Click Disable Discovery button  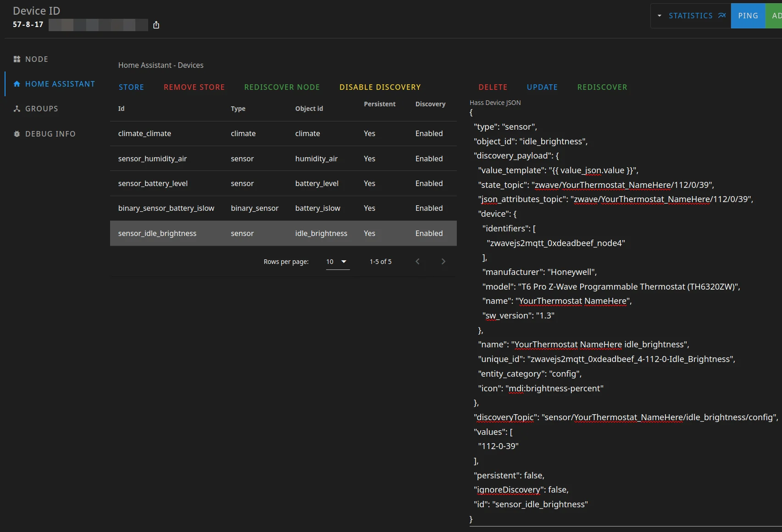[380, 87]
